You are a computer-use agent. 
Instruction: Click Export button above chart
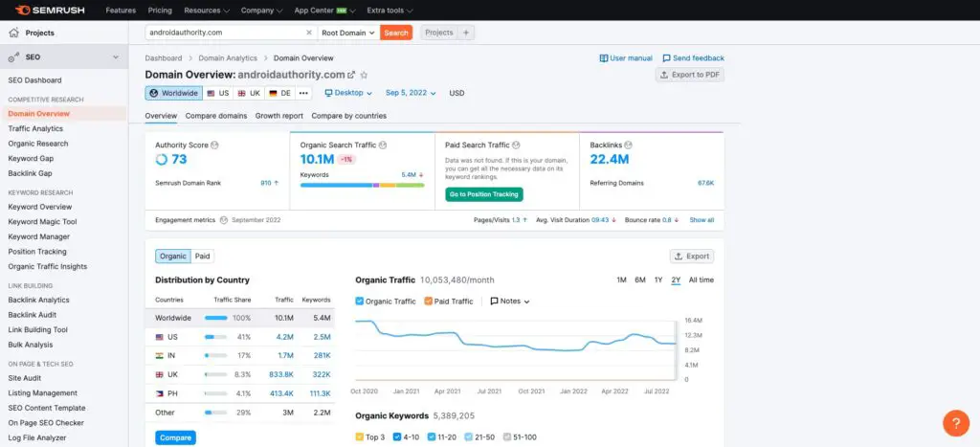click(692, 257)
